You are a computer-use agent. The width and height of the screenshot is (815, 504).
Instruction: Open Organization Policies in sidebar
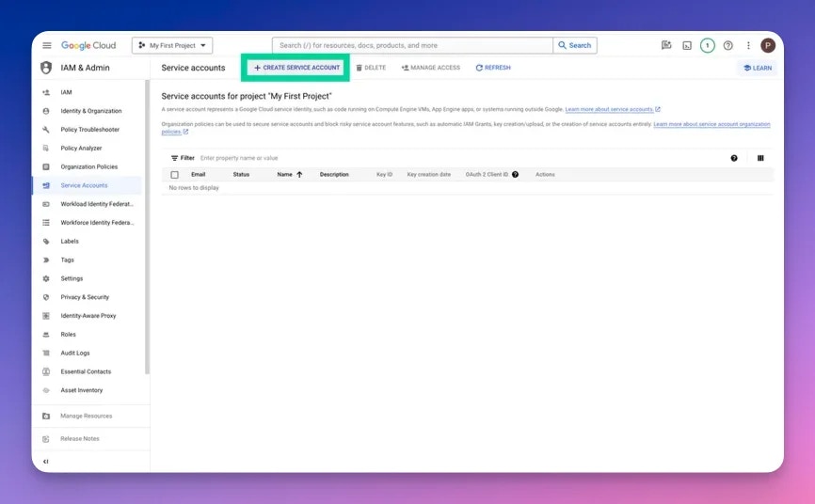tap(87, 166)
